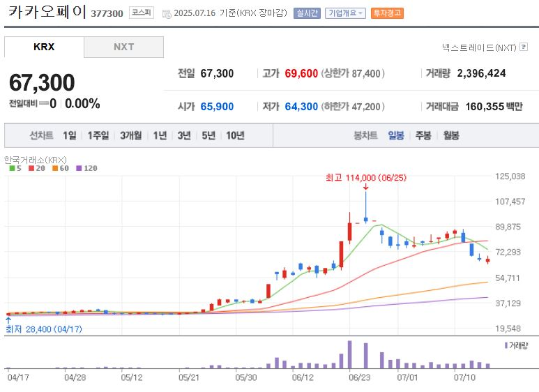Choose the 주봉 weekly candle chart
The width and height of the screenshot is (539, 392).
point(423,135)
